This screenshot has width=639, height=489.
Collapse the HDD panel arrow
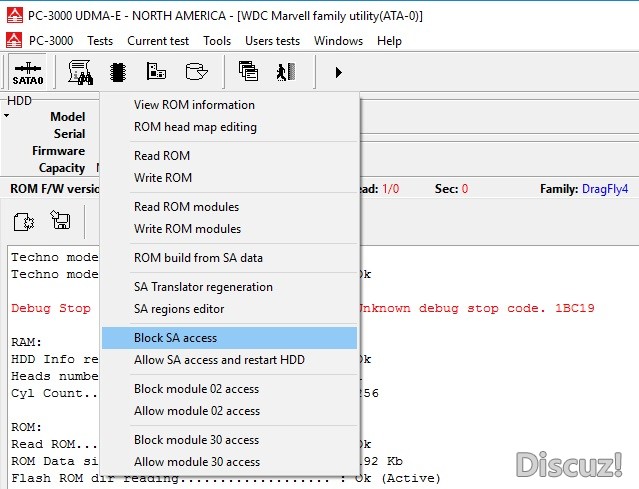(x=6, y=116)
